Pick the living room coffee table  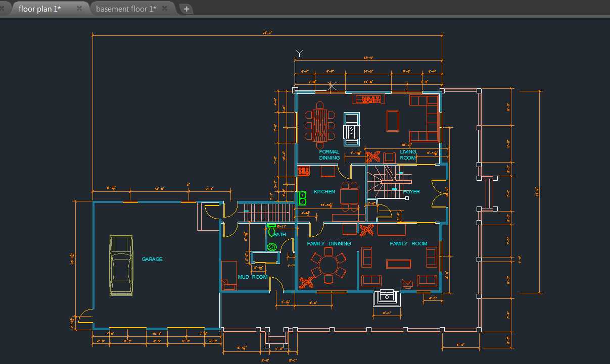(393, 121)
